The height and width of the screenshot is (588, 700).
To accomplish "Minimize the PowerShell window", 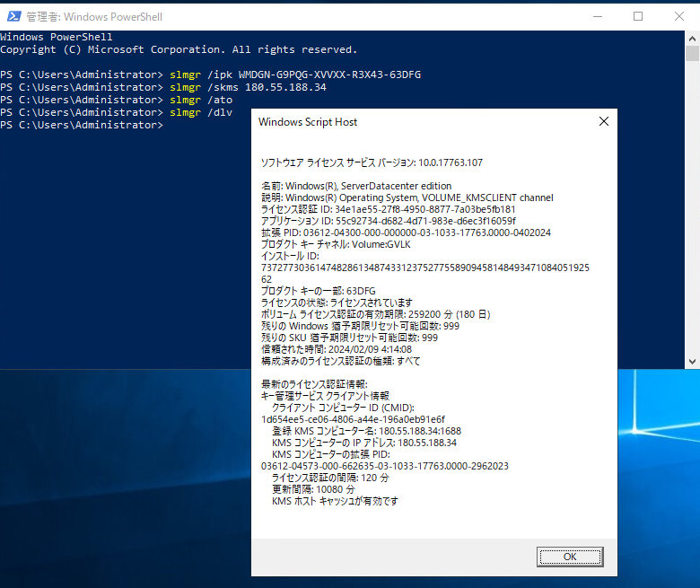I will pyautogui.click(x=596, y=16).
